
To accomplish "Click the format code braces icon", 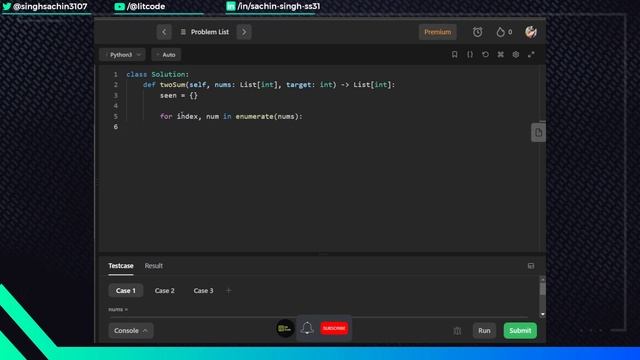I will click(x=470, y=54).
